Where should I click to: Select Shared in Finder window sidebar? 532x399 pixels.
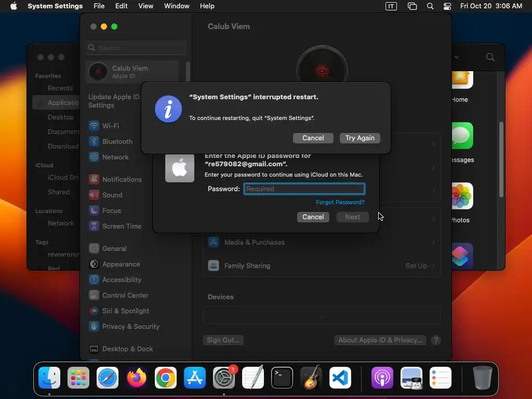[x=58, y=192]
